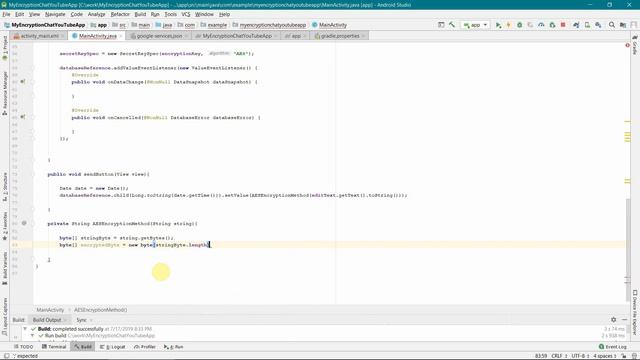Click cursor position 83:59 in status bar

click(541, 356)
